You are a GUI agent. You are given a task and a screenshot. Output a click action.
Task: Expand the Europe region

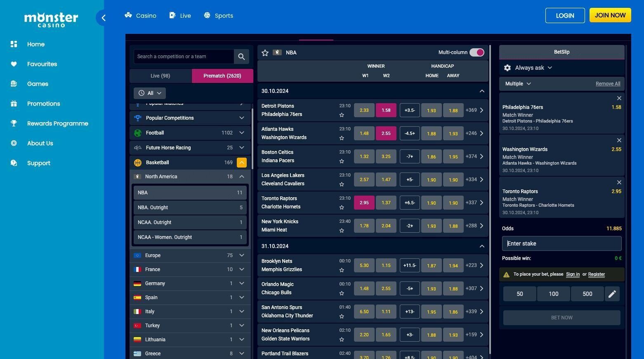(190, 255)
